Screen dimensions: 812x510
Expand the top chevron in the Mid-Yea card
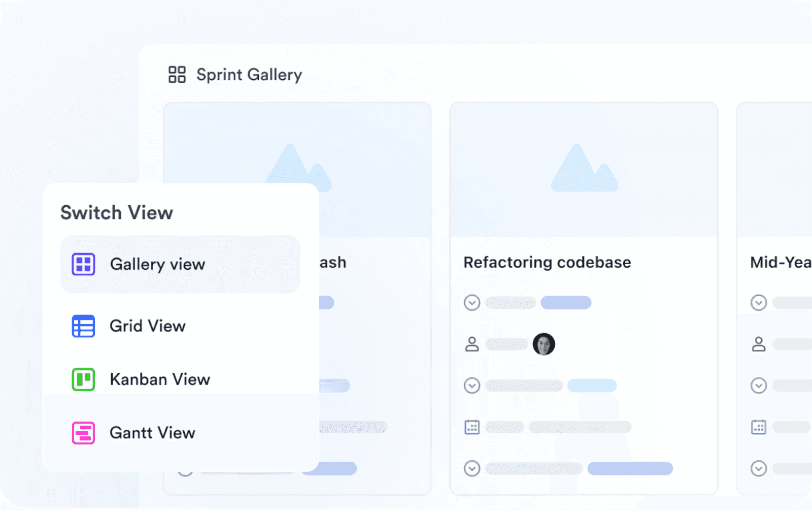[759, 303]
